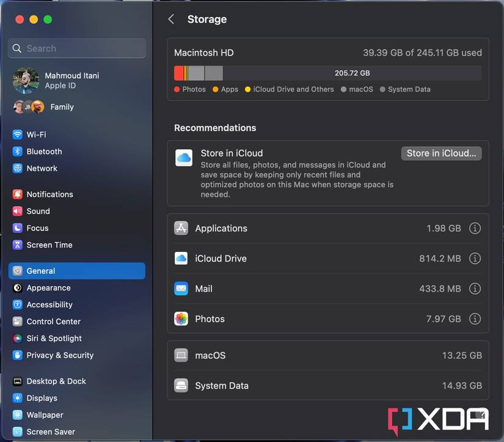Screen dimensions: 504x442
Task: Click the Storage page title
Action: pyautogui.click(x=207, y=20)
